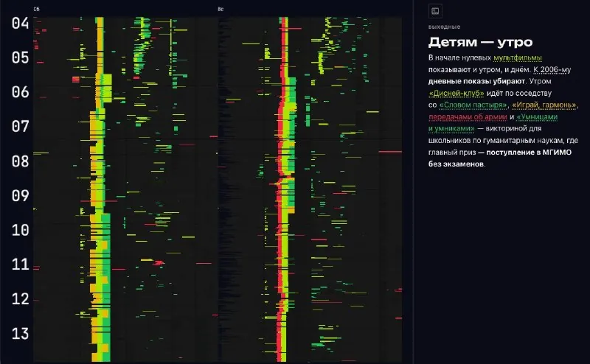Image resolution: width=590 pixels, height=364 pixels.
Task: Click the 13 hour label
Action: point(21,334)
